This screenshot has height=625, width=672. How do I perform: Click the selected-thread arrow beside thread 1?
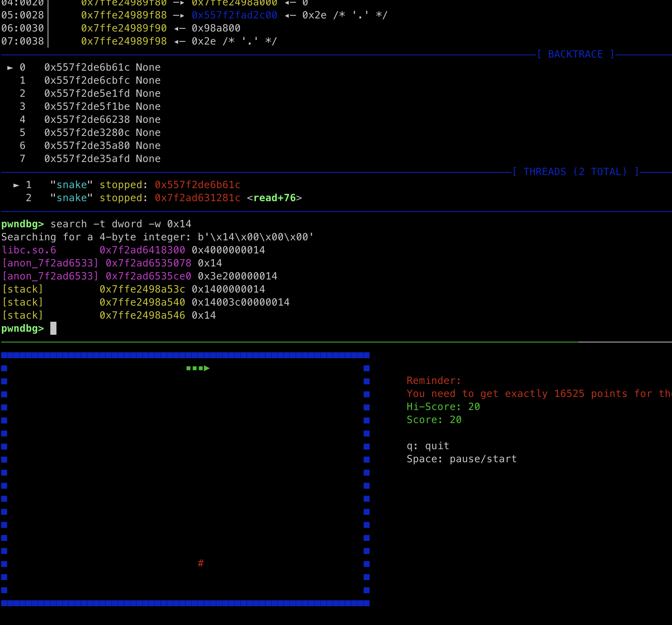click(x=17, y=185)
